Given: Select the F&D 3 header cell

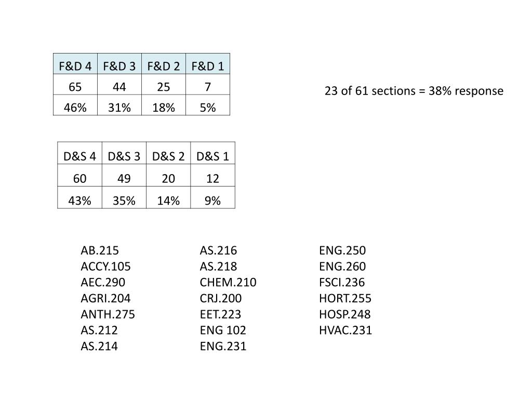Looking at the screenshot, I should coord(119,64).
